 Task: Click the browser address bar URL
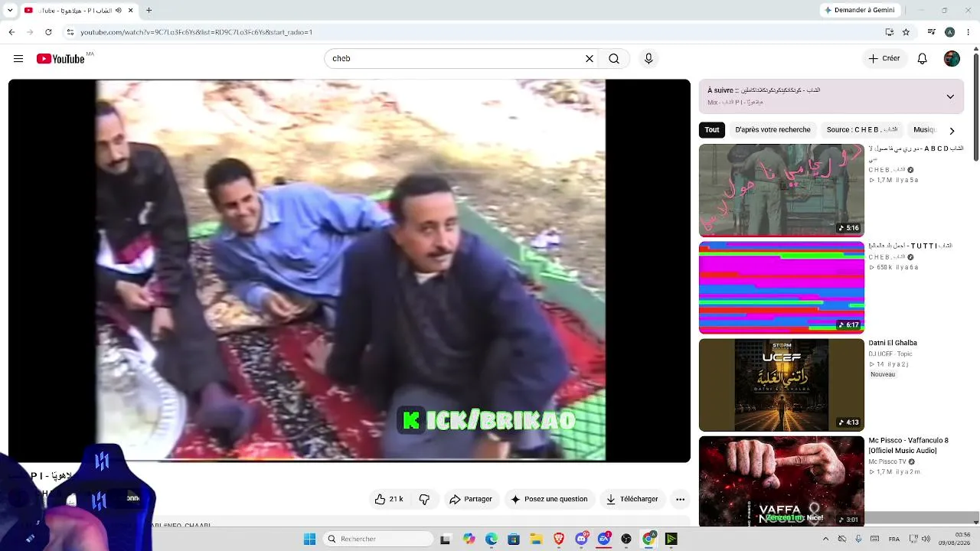click(196, 32)
